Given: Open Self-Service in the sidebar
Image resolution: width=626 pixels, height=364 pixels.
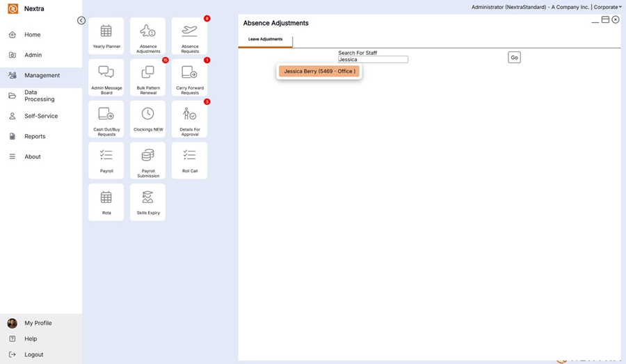Looking at the screenshot, I should (41, 116).
